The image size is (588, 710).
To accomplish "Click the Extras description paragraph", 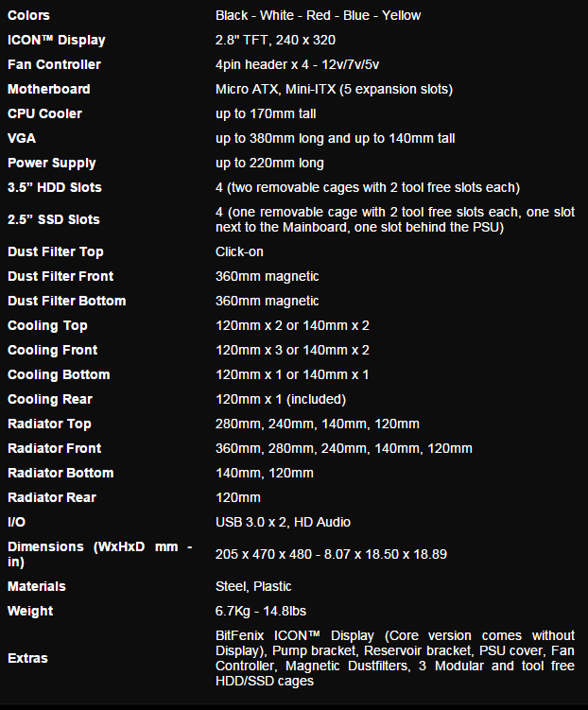I will [395, 658].
